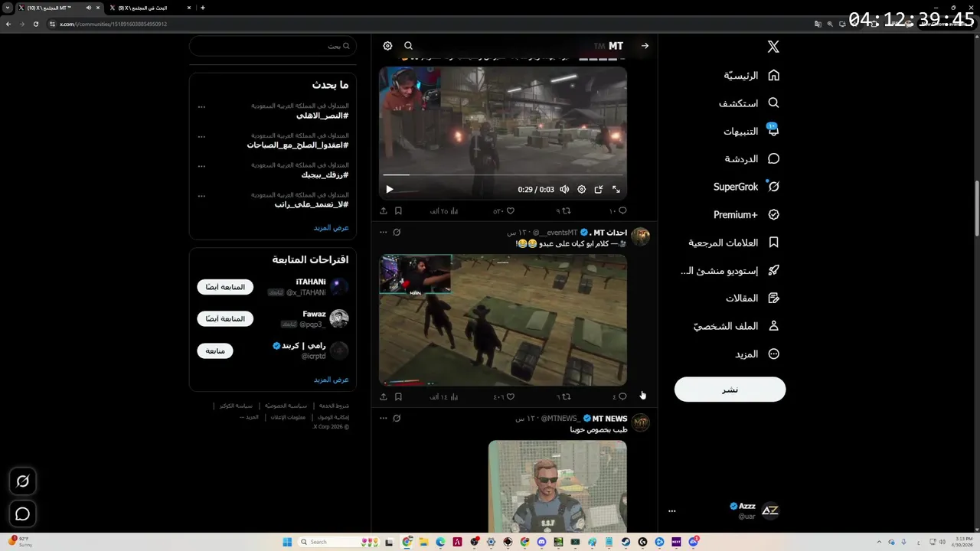Open options for #النصر_الاهلي trend

pos(201,106)
